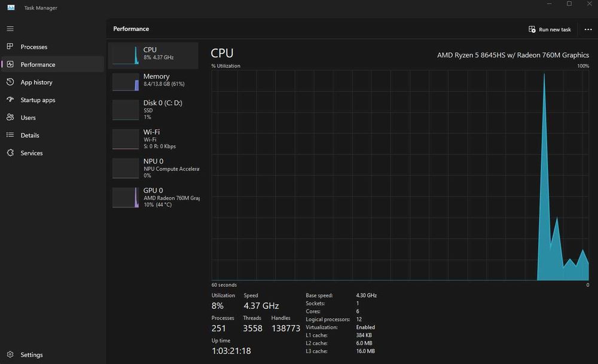Open the Services page
Viewport: 598px width, 364px height.
coord(53,153)
